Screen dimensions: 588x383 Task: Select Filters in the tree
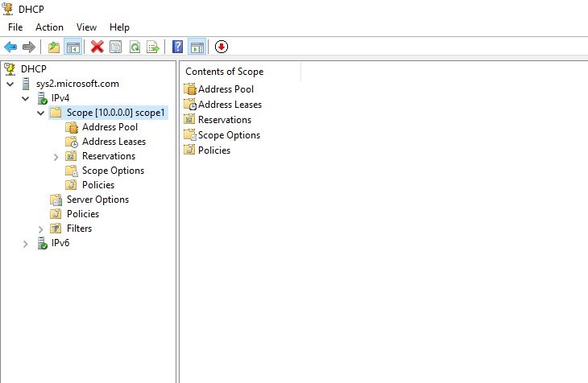[x=79, y=229]
